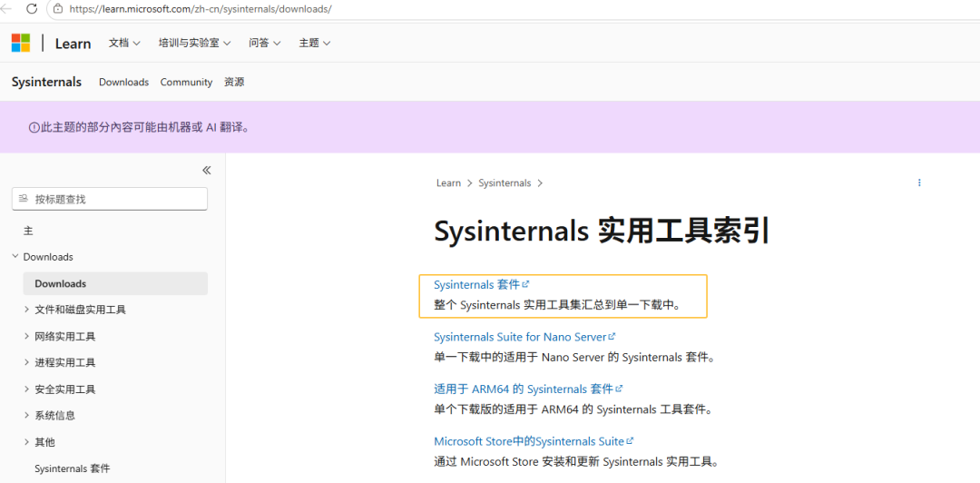Screen dimensions: 980x483
Task: Click the Sysinternals site title
Action: (x=46, y=82)
